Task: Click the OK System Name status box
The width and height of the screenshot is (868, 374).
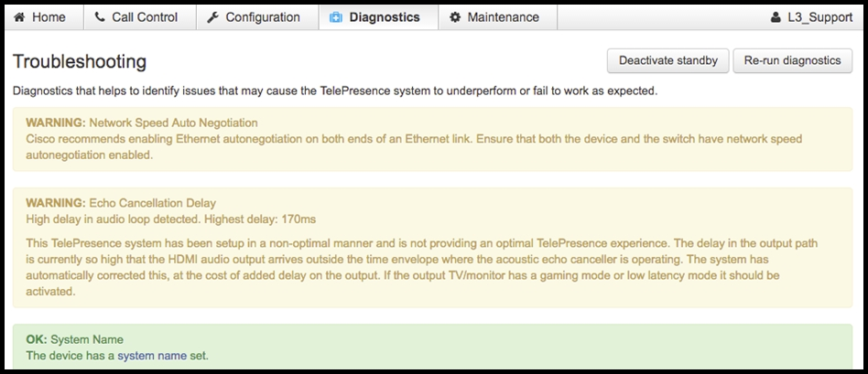Action: (x=432, y=347)
